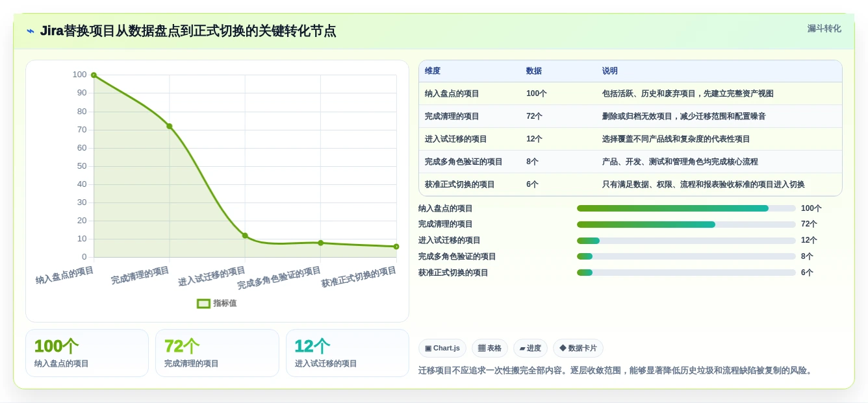
Task: Click table cell 进入试迁移的项目
Action: [x=456, y=139]
